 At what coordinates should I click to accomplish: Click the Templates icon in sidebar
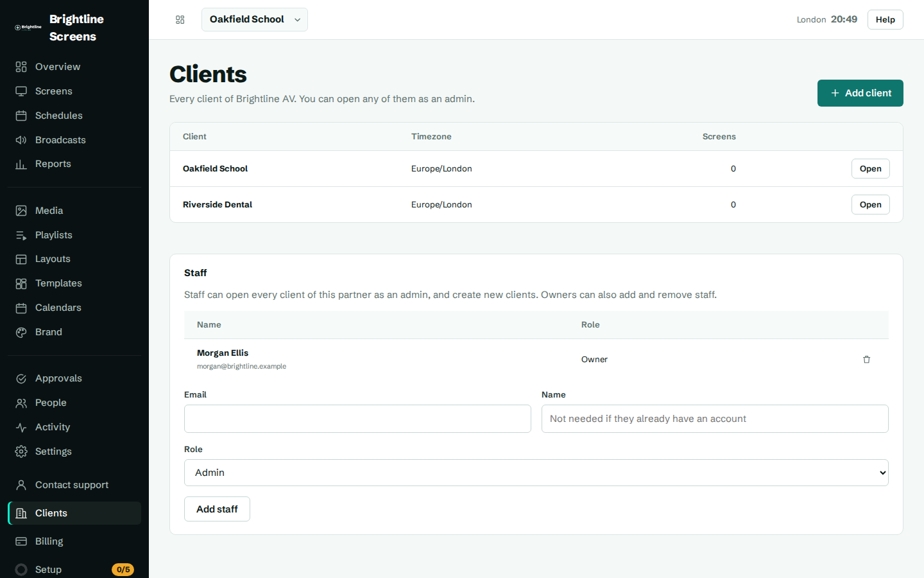tap(21, 283)
